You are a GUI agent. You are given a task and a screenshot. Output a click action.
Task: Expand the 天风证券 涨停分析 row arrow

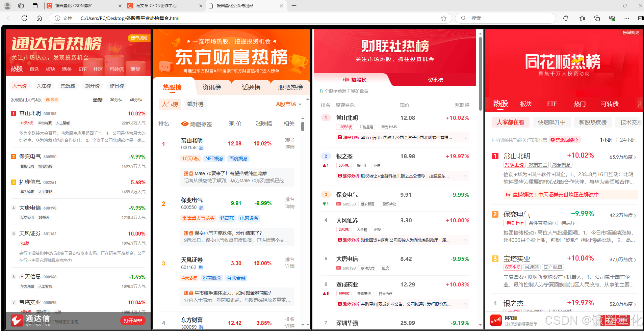click(x=466, y=240)
